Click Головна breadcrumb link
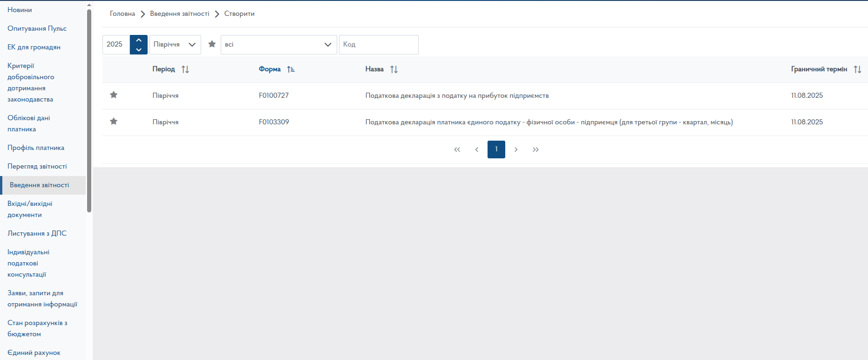This screenshot has width=868, height=360. click(122, 14)
